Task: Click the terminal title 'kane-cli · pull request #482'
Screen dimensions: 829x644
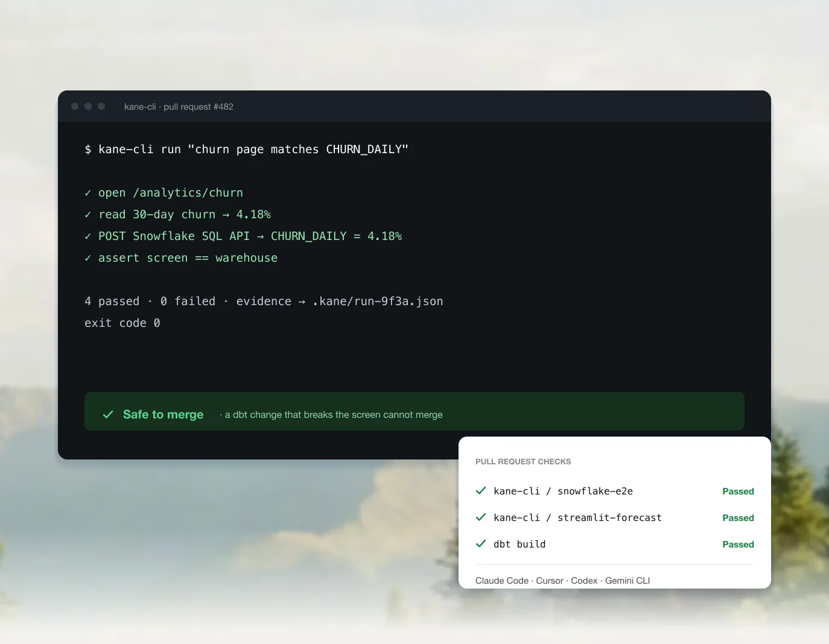Action: point(179,107)
